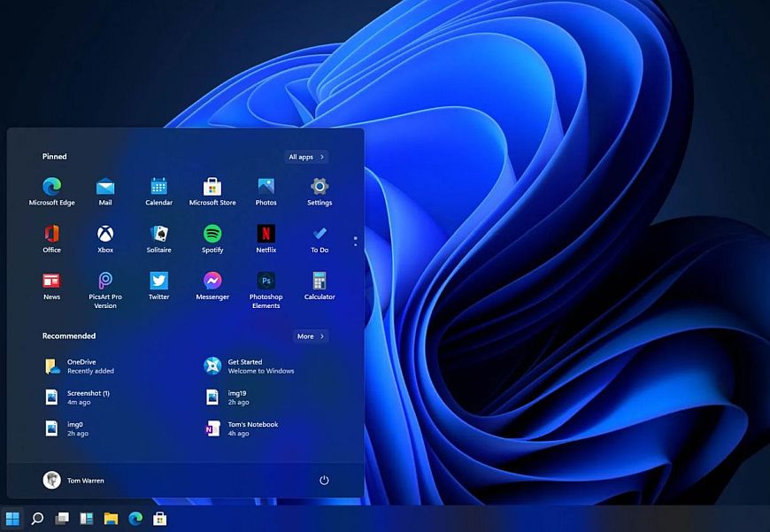Open Microsoft Edge from the pinned apps
This screenshot has width=770, height=532.
pyautogui.click(x=51, y=191)
